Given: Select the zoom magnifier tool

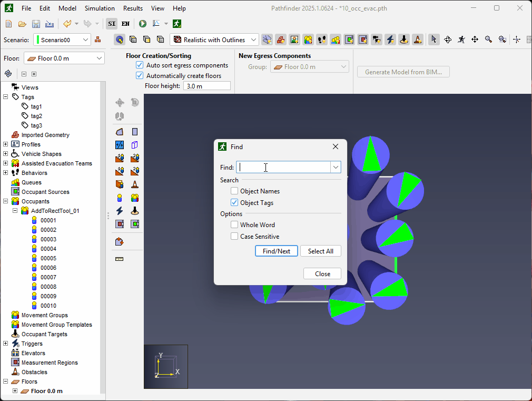Looking at the screenshot, I should (489, 40).
